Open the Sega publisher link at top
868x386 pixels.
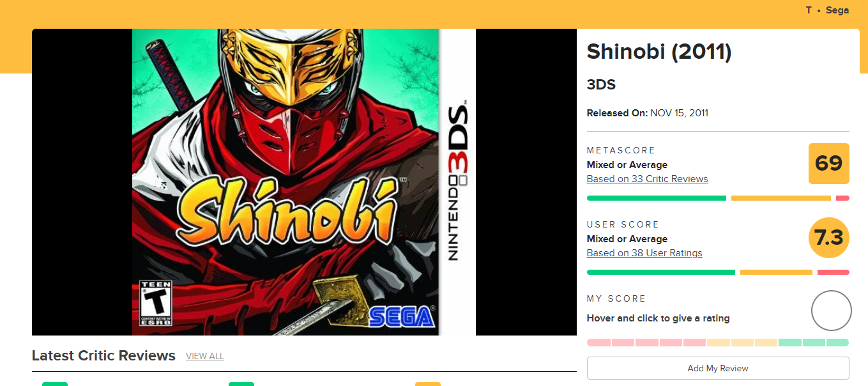click(x=837, y=10)
